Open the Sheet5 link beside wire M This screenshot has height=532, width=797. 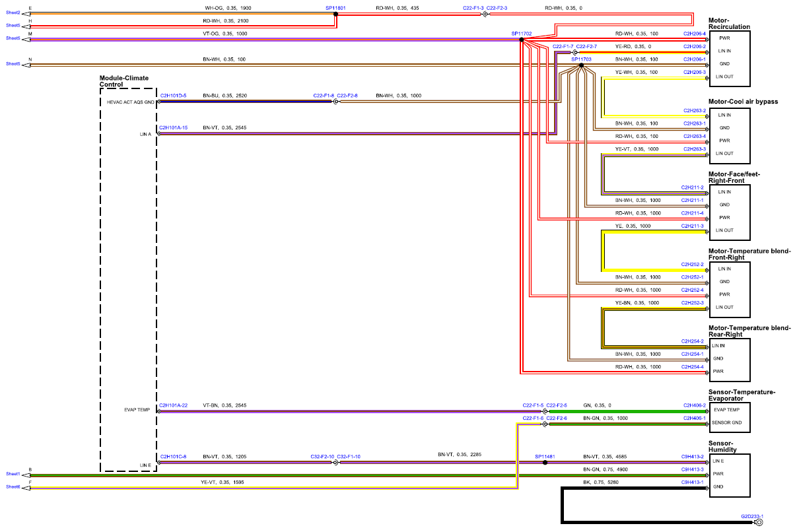click(13, 38)
